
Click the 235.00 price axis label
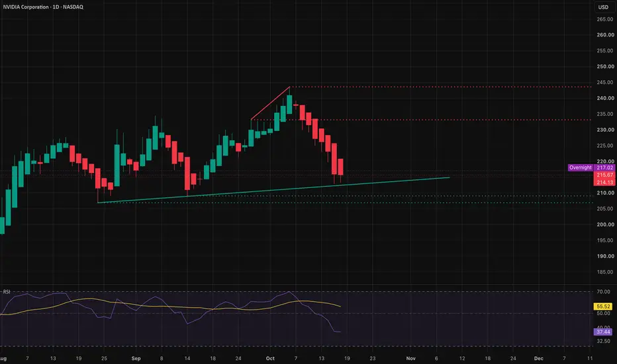[x=605, y=114]
